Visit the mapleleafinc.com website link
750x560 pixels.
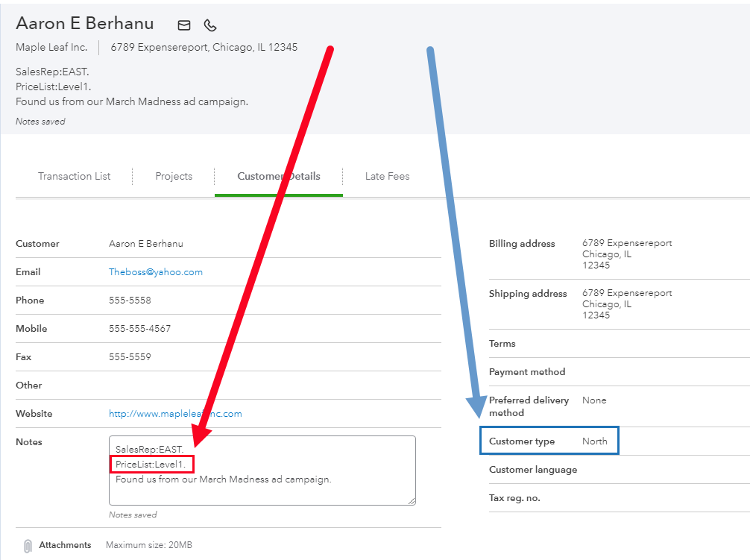point(175,414)
